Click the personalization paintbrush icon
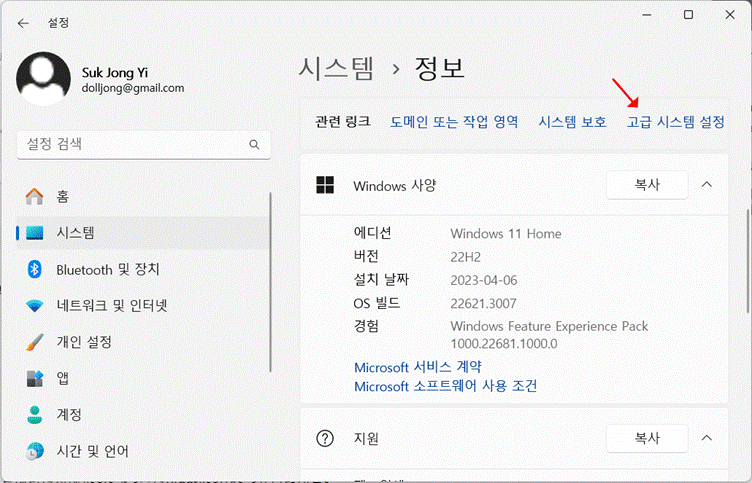 35,342
